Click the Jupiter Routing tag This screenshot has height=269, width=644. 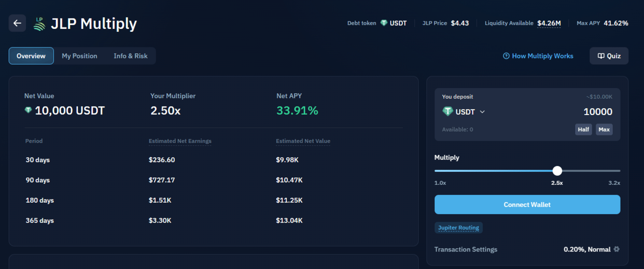[x=459, y=228]
